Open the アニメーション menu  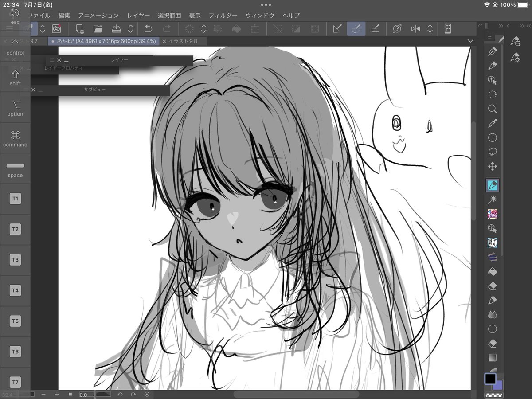[x=98, y=16]
